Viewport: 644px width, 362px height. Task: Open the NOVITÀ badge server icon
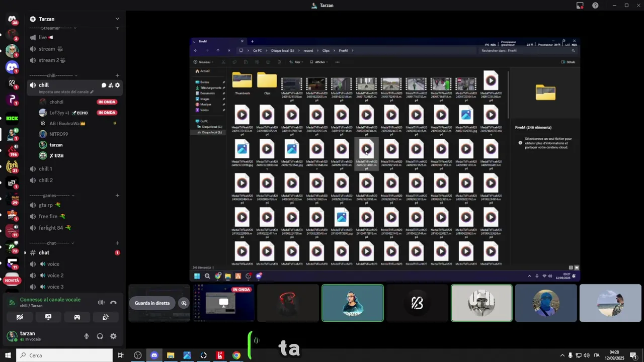pos(12,280)
